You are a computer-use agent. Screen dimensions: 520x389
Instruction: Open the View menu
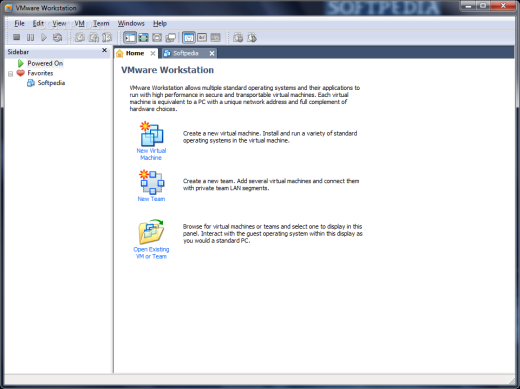[x=59, y=23]
